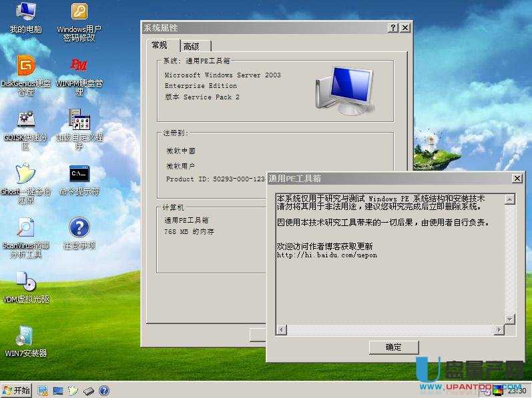Click the chip quick launch taskbar icon
This screenshot has height=398, width=532.
point(89,391)
